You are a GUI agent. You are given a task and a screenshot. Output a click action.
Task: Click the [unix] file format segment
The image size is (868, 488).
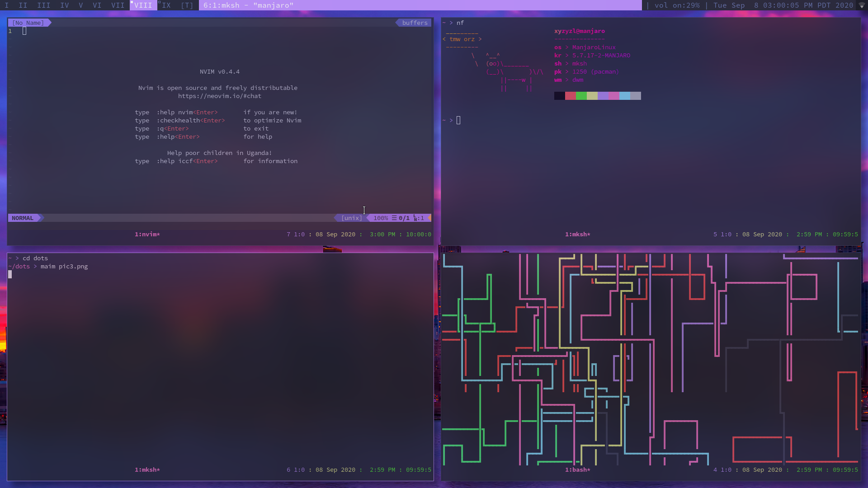click(351, 218)
